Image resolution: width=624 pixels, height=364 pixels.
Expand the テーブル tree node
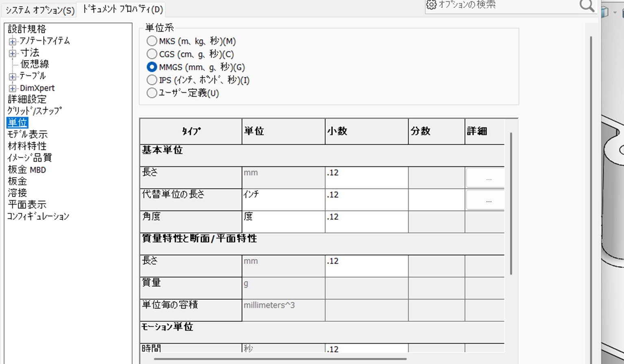pos(13,76)
